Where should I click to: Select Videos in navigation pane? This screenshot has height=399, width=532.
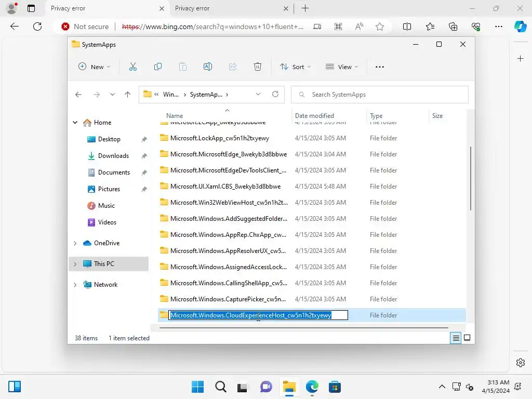(x=107, y=222)
